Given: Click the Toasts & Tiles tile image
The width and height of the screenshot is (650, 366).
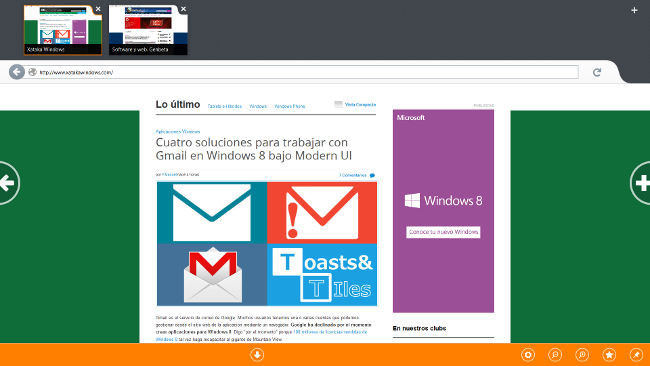Looking at the screenshot, I should point(322,274).
